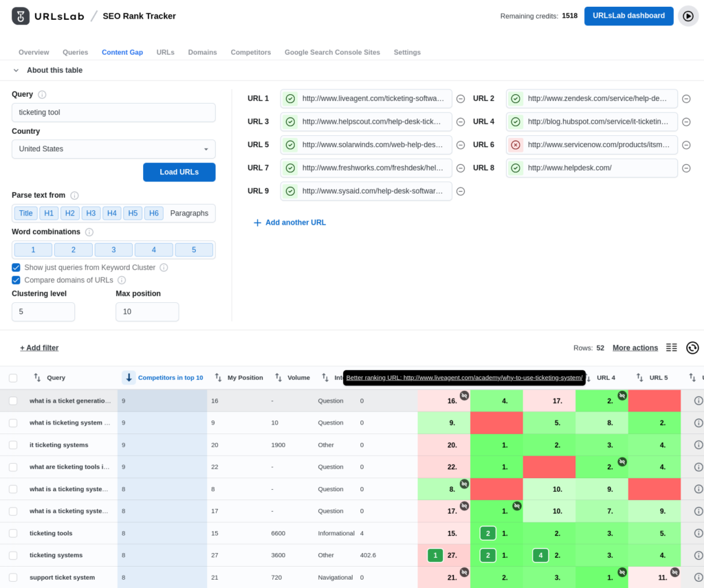Open info icon beside Keyword Cluster checkbox
Viewport: 704px width, 588px height.
tap(164, 268)
